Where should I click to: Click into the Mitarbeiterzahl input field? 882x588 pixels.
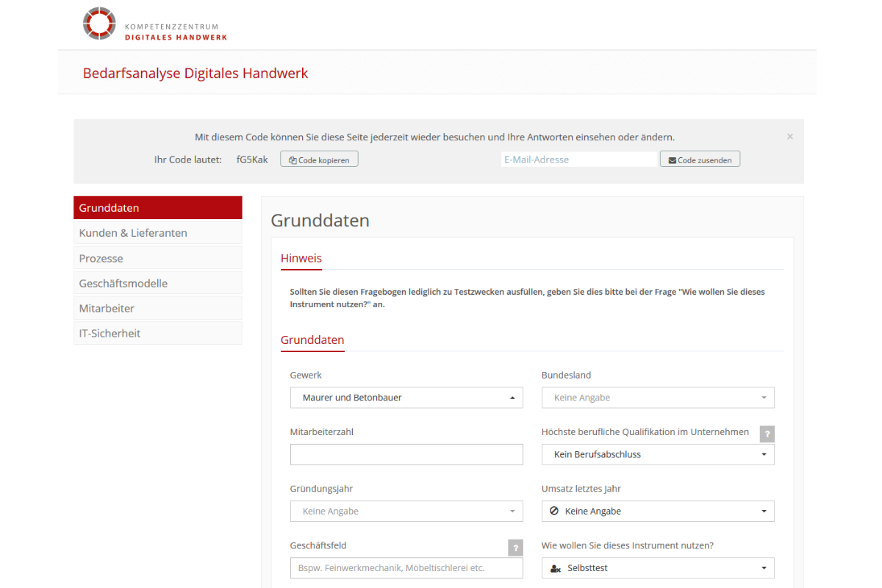click(x=406, y=454)
